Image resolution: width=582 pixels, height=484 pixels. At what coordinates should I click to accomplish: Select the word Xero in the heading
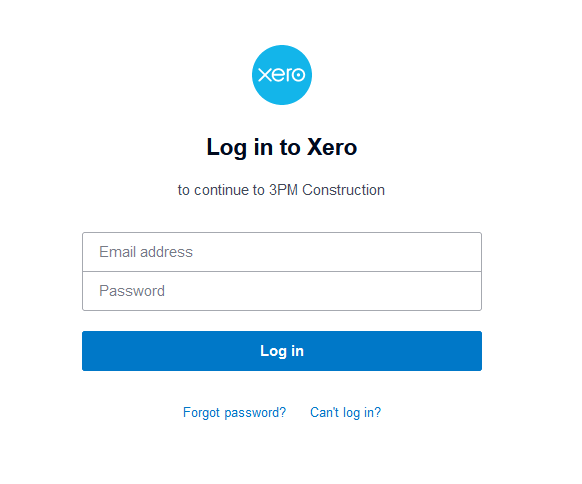[x=332, y=147]
